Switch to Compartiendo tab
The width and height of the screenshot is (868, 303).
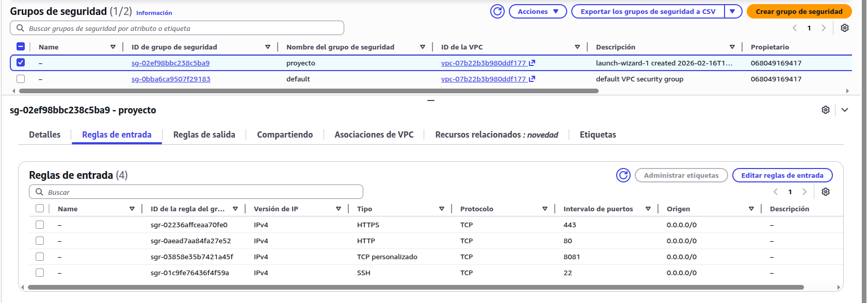coord(285,134)
